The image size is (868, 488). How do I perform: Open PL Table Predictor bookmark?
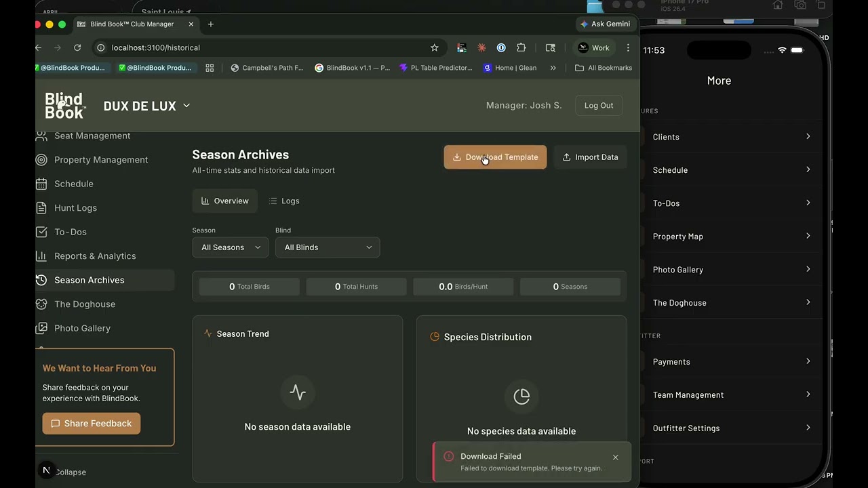tap(436, 68)
